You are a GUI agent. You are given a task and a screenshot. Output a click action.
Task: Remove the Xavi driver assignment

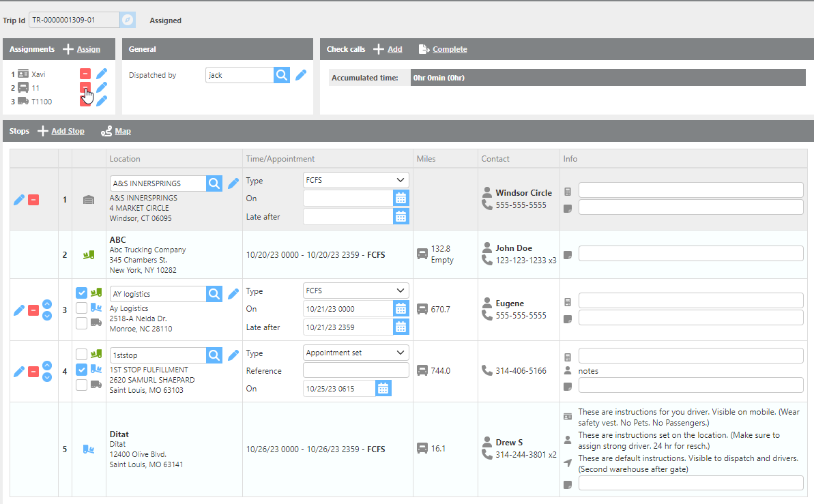[x=85, y=74]
